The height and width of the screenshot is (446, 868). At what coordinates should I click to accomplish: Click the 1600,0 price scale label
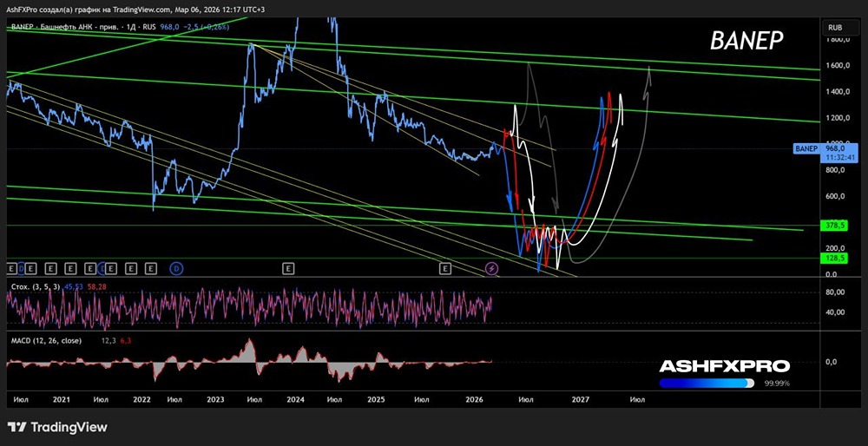[839, 65]
